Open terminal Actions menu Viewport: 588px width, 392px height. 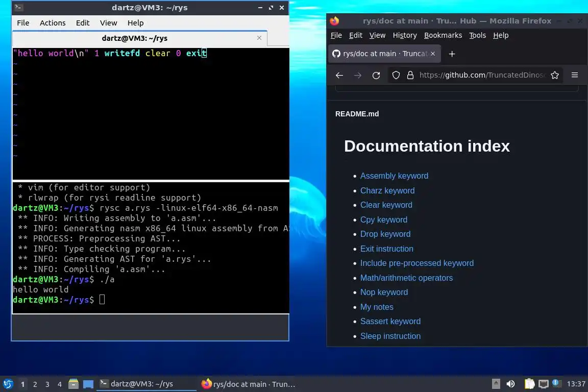point(53,23)
